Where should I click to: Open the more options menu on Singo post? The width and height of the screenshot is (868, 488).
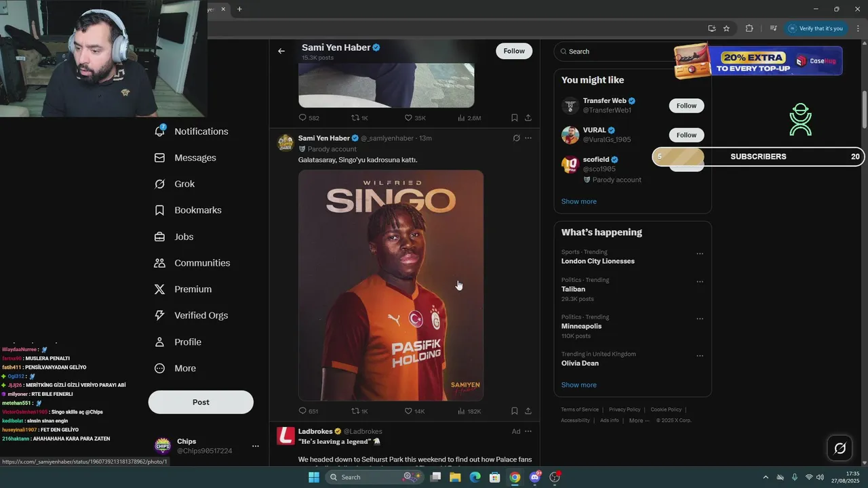(528, 138)
